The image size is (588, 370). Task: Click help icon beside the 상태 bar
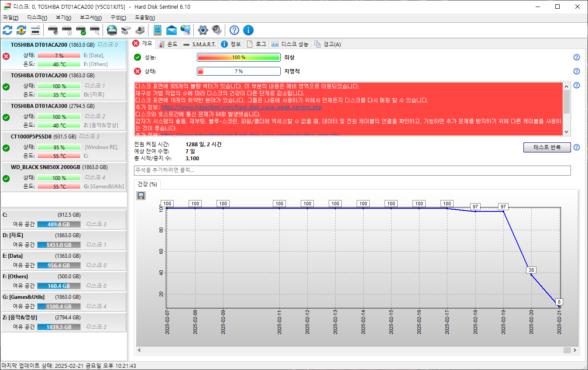pyautogui.click(x=577, y=71)
